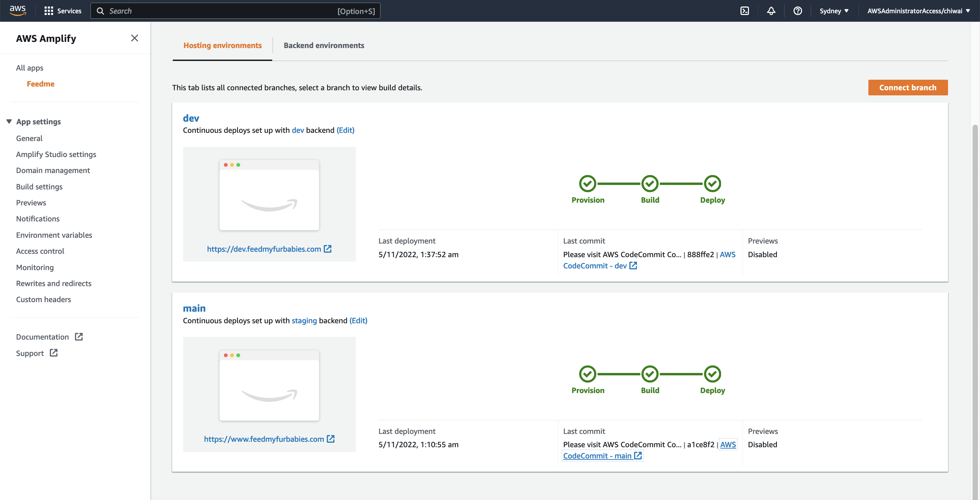980x500 pixels.
Task: Open the Support link
Action: point(30,353)
